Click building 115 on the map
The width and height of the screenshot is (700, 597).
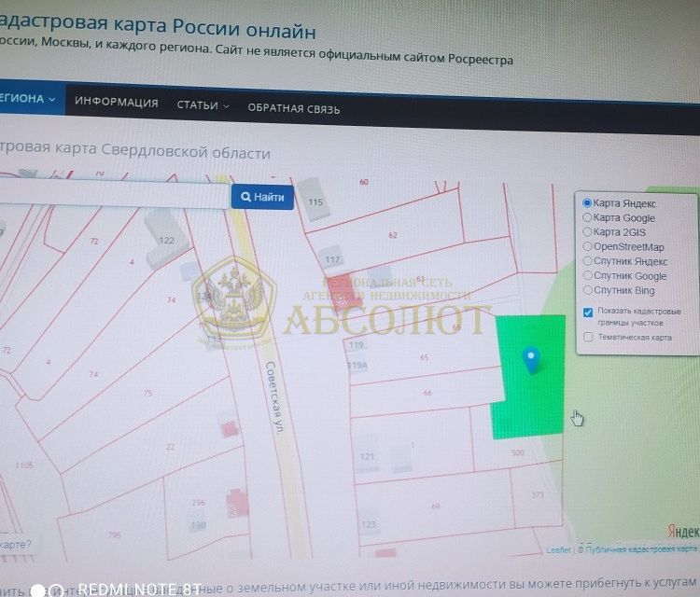(315, 201)
